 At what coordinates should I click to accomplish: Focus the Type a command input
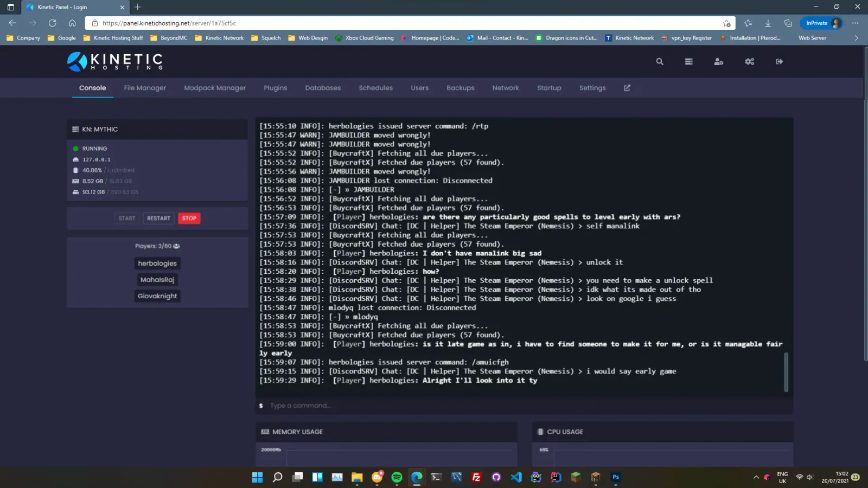(x=524, y=406)
